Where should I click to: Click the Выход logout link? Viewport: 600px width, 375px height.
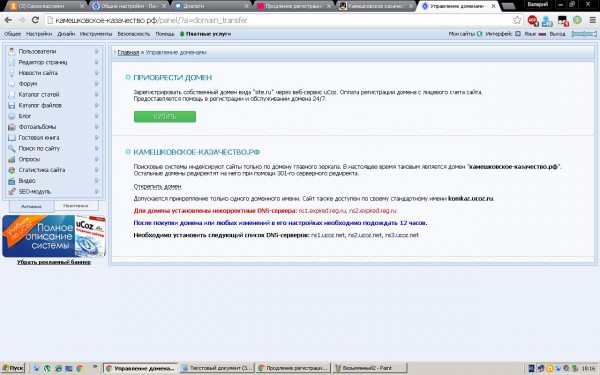[x=557, y=34]
